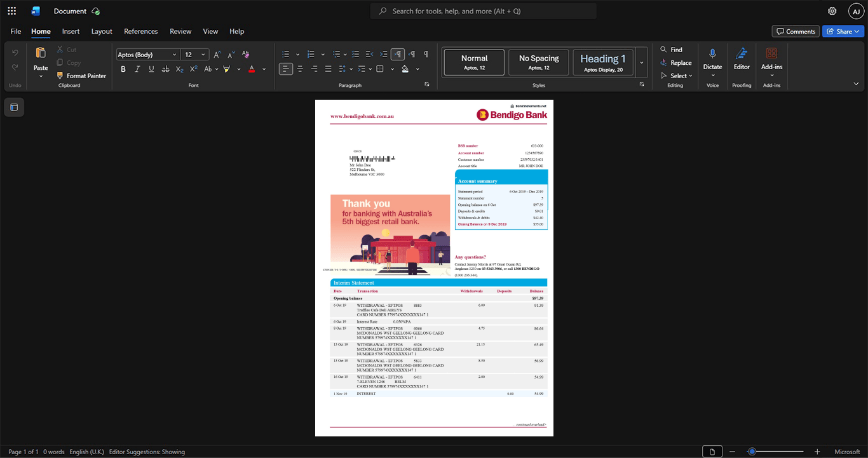
Task: Click Find in Editing group
Action: (671, 50)
